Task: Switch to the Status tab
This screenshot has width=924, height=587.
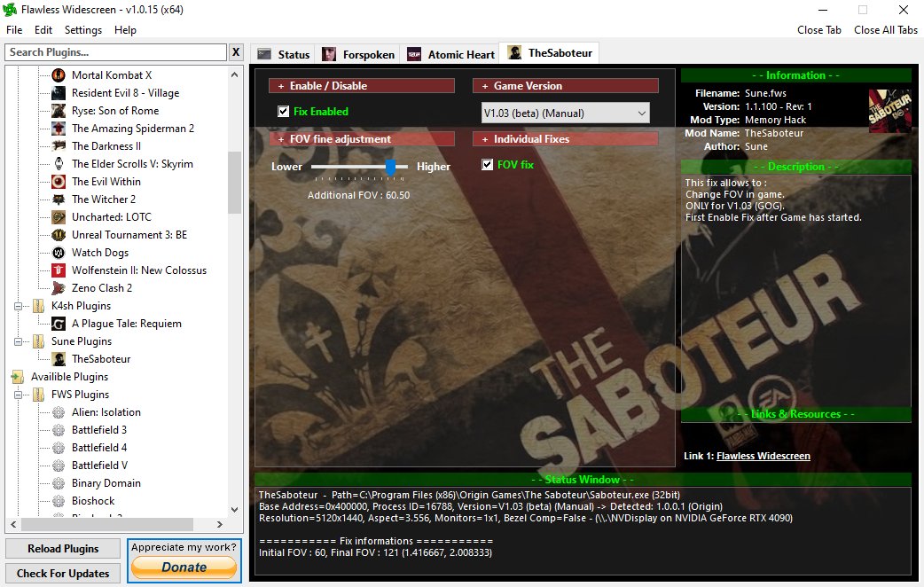Action: click(284, 54)
